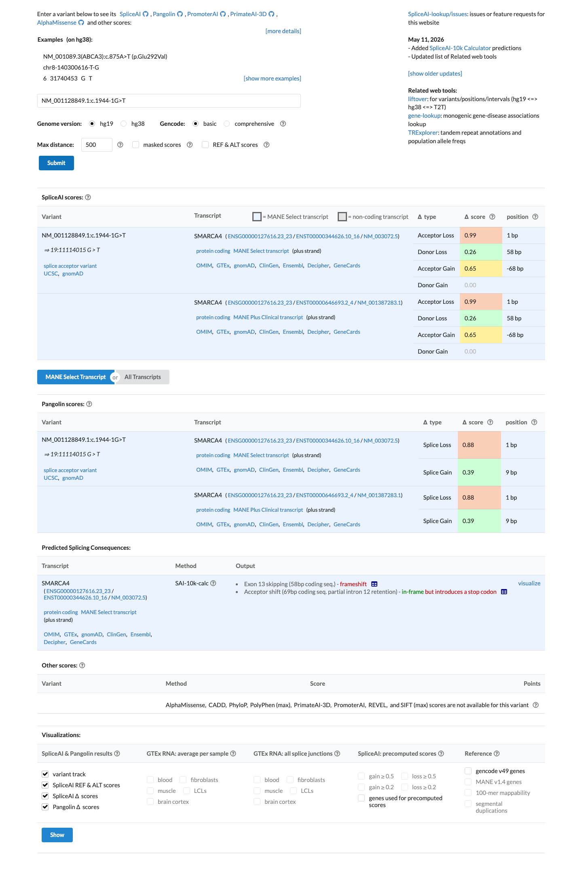The image size is (588, 890).
Task: Open the gene-lookup tool link
Action: [424, 116]
